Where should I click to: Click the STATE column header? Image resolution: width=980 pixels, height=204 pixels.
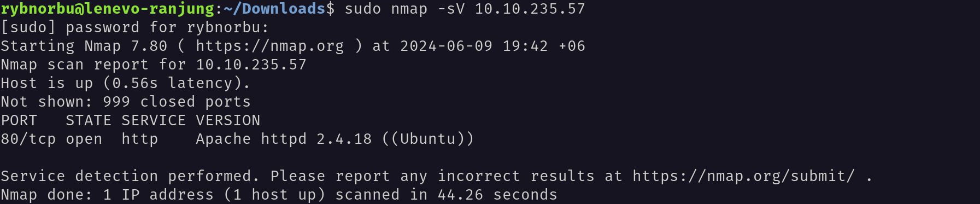(89, 120)
